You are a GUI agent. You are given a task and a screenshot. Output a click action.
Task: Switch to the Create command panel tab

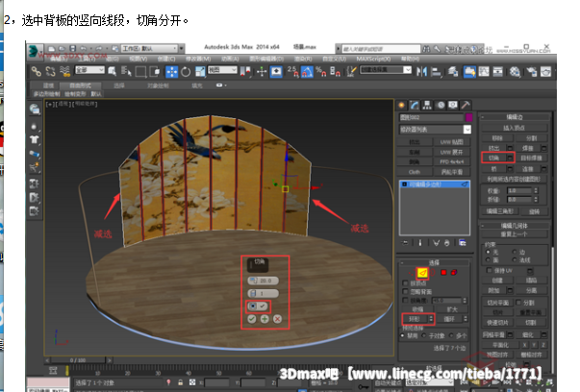point(401,106)
